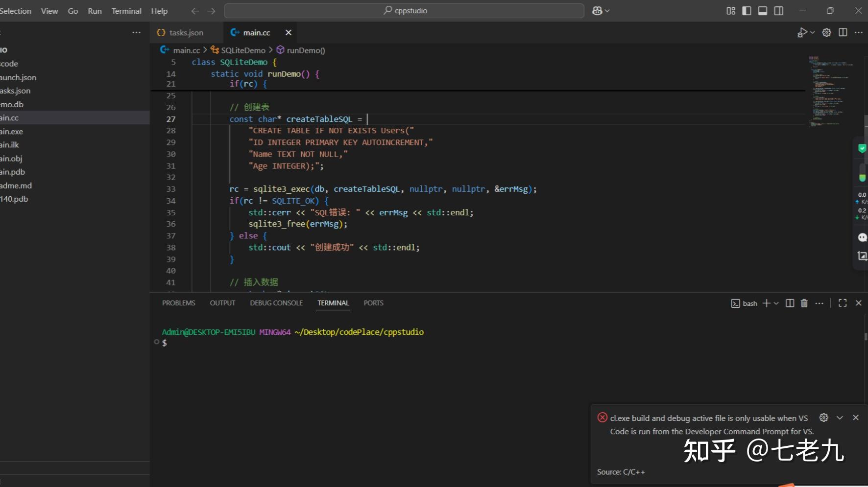Create a new terminal with plus icon
The height and width of the screenshot is (487, 868).
click(x=766, y=303)
